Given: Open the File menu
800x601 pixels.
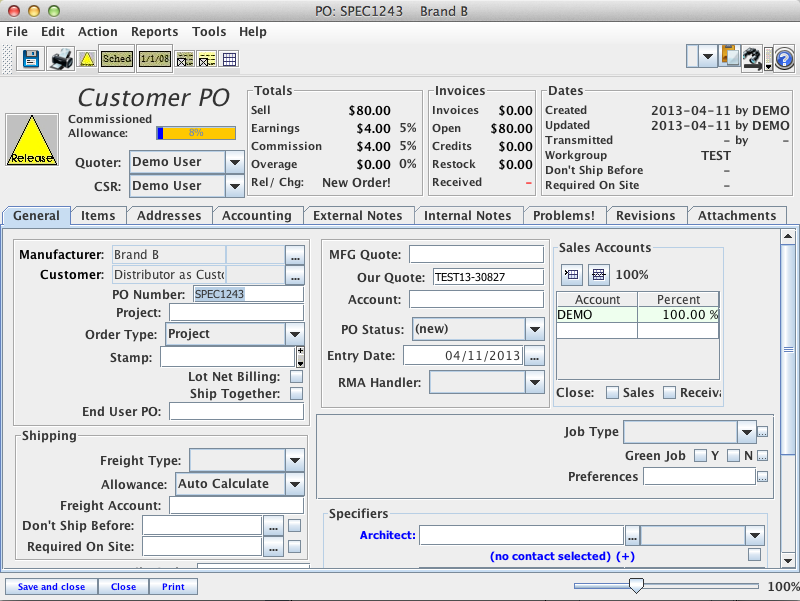Looking at the screenshot, I should click(17, 32).
